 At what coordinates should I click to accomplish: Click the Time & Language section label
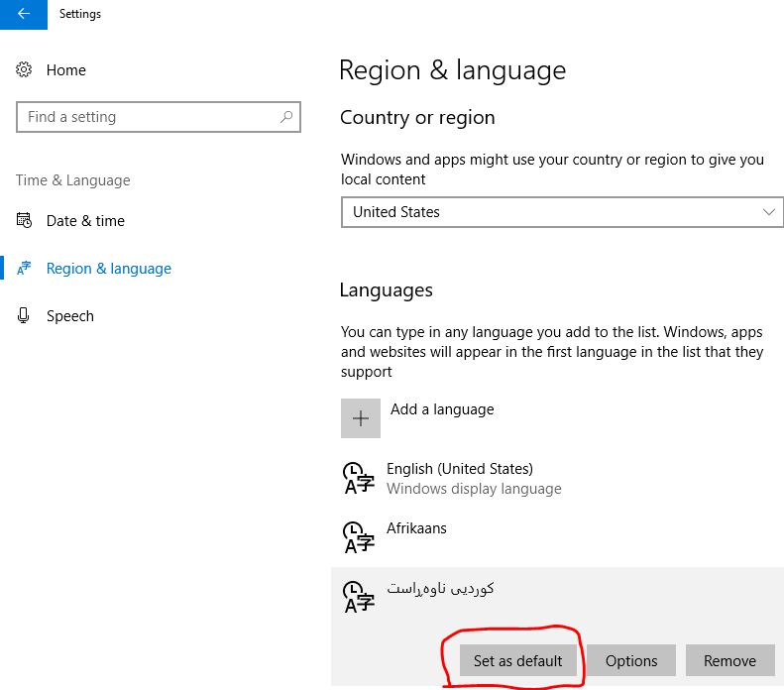(73, 180)
